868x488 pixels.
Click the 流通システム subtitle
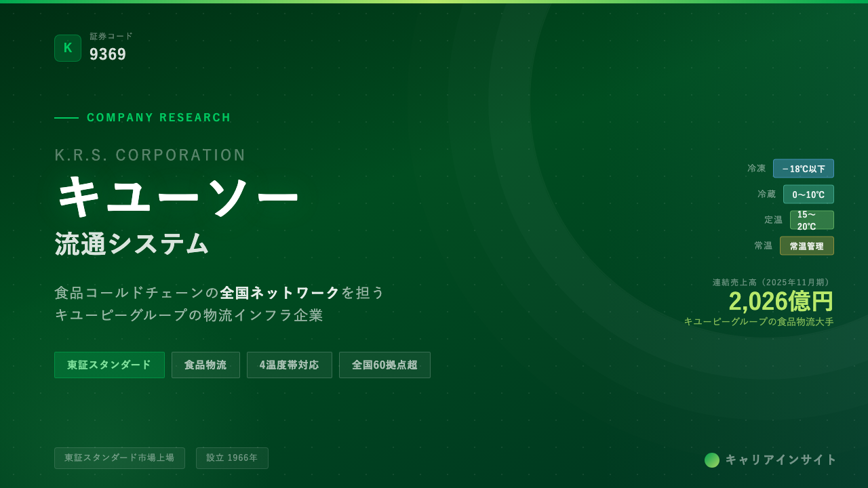(x=132, y=244)
